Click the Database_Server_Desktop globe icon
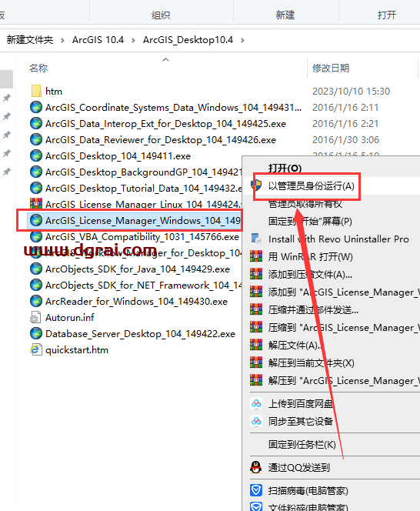 click(x=36, y=333)
